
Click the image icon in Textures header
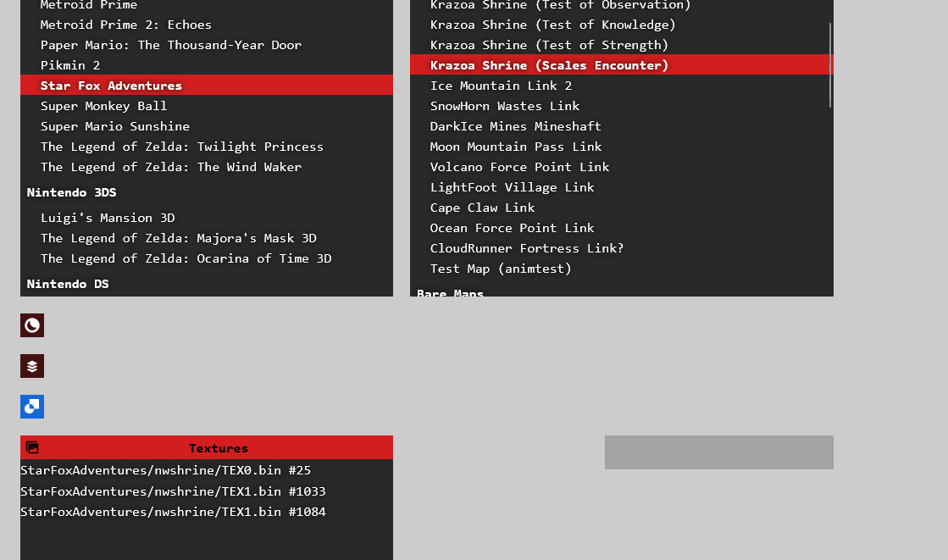pos(32,447)
